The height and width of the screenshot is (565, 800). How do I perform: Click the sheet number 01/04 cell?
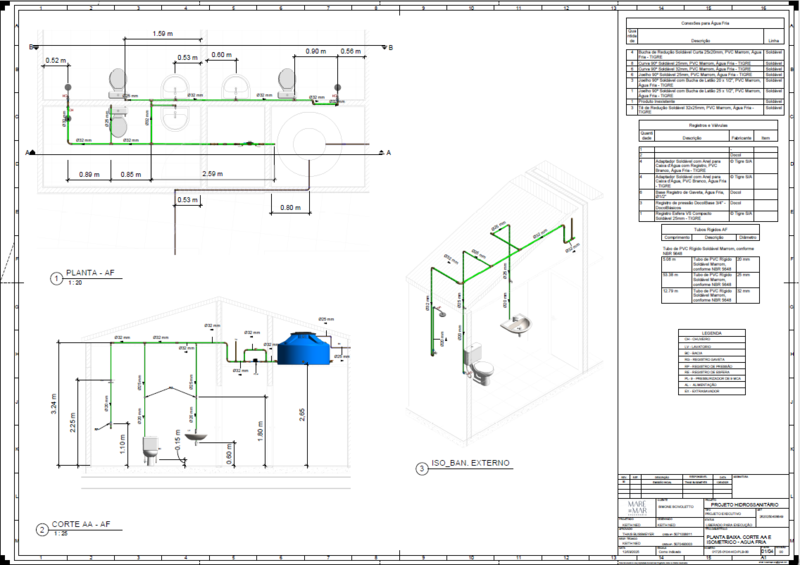point(767,551)
